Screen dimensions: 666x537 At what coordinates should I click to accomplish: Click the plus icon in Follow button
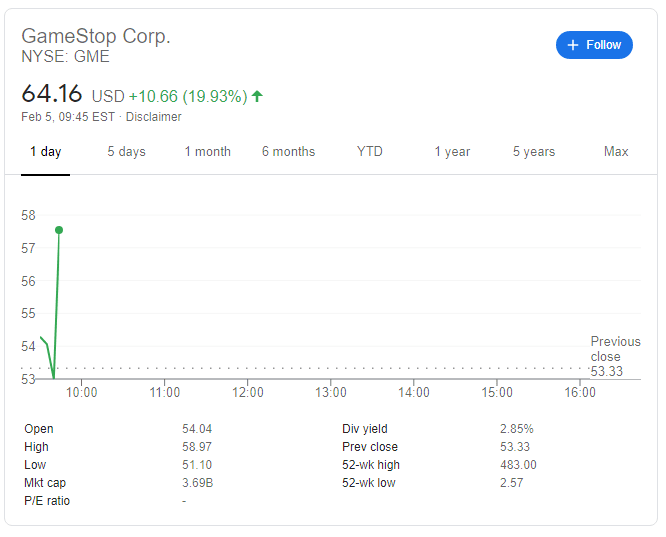tap(573, 45)
